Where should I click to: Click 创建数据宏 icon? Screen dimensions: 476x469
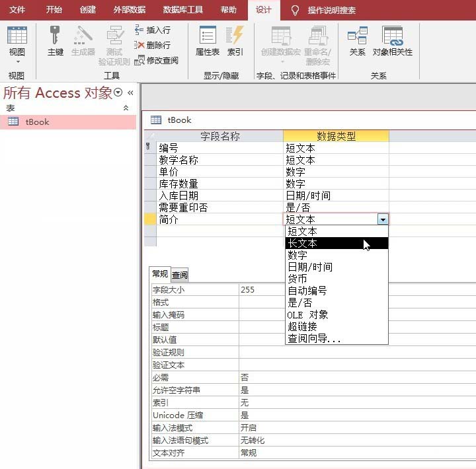pyautogui.click(x=281, y=35)
